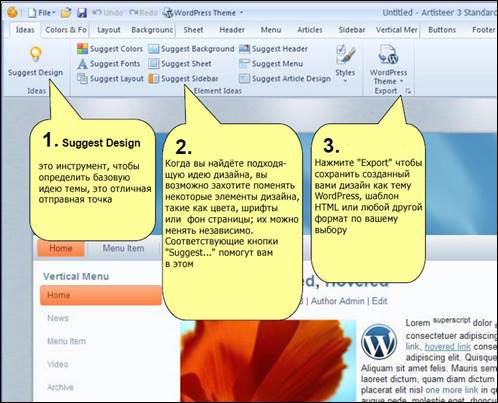
Task: Switch to the Header tab
Action: click(232, 30)
